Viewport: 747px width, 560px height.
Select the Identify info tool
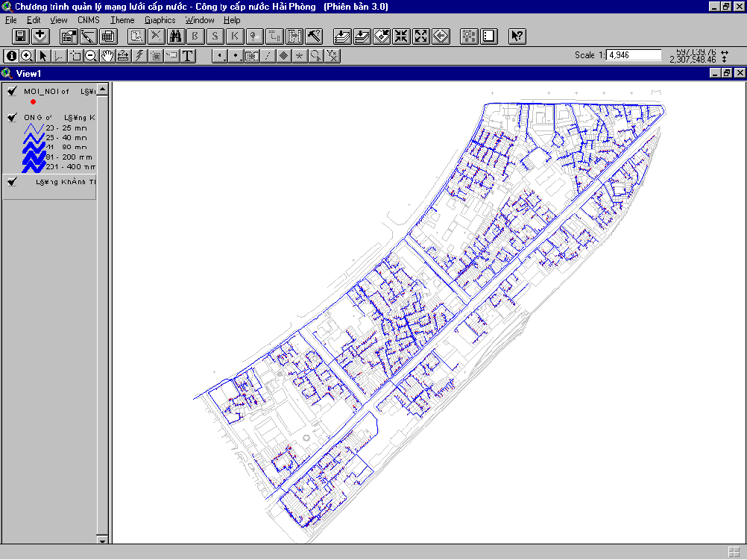[x=12, y=56]
